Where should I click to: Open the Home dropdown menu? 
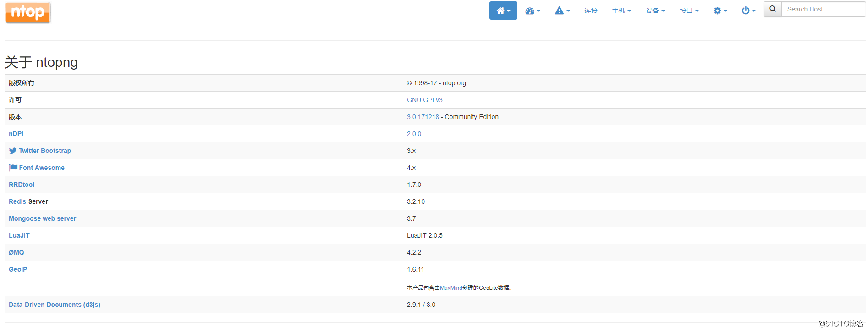pyautogui.click(x=503, y=11)
